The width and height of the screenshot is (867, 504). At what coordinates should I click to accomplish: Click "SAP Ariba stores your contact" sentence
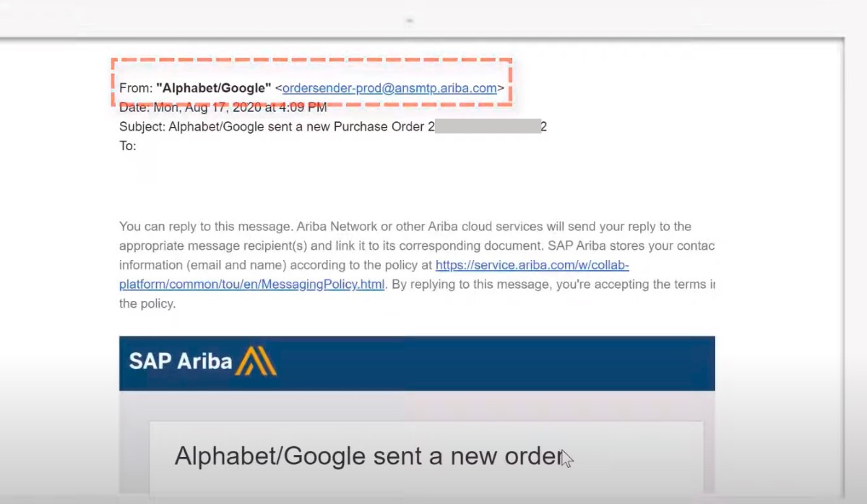pos(631,246)
